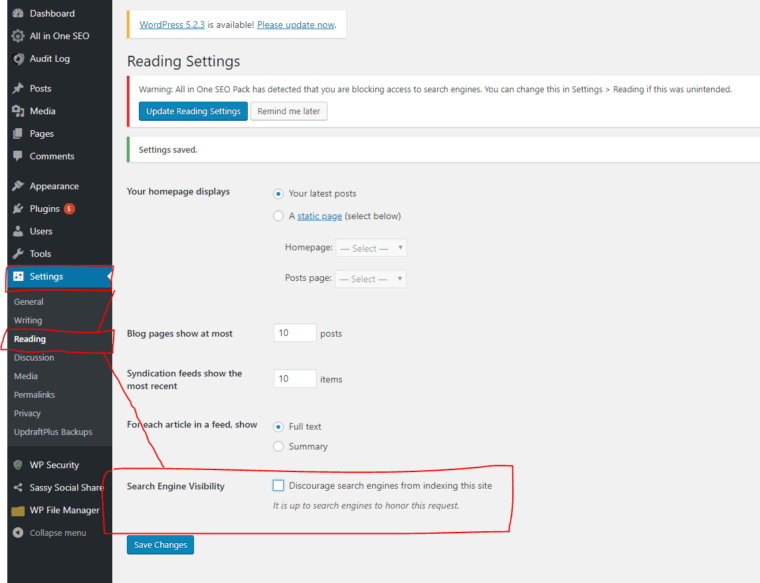Open the Homepage select dropdown
Screen dimensions: 760x583
click(371, 248)
